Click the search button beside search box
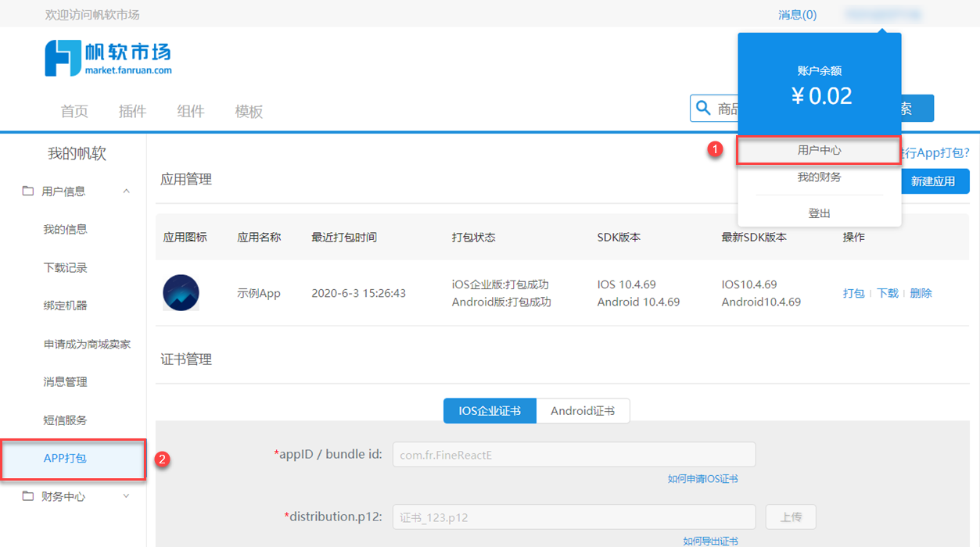 pyautogui.click(x=917, y=109)
